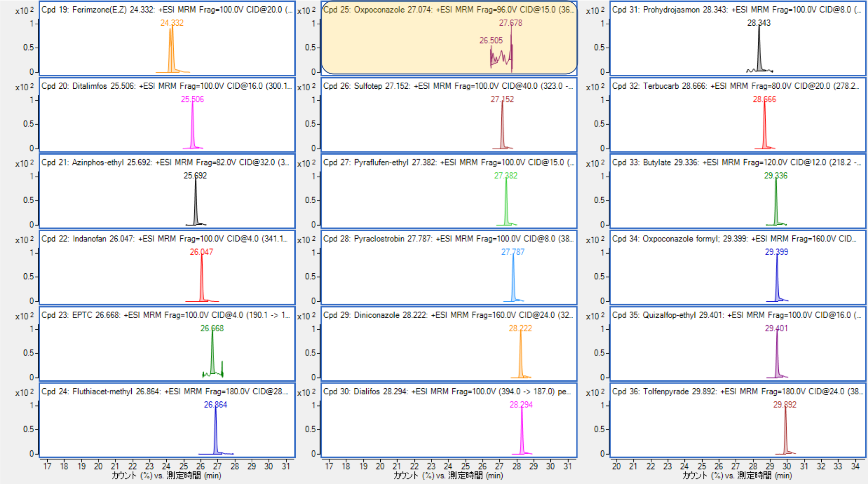Select the Cpd 30 Dialifos chromatogram panel
Viewport: 868px width, 484px height.
point(449,420)
